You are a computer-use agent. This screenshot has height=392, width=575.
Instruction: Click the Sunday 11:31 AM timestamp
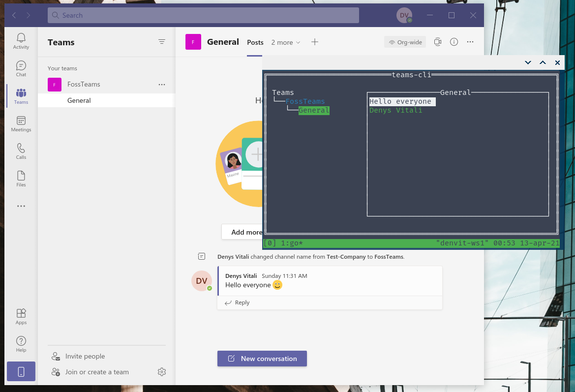tap(284, 276)
